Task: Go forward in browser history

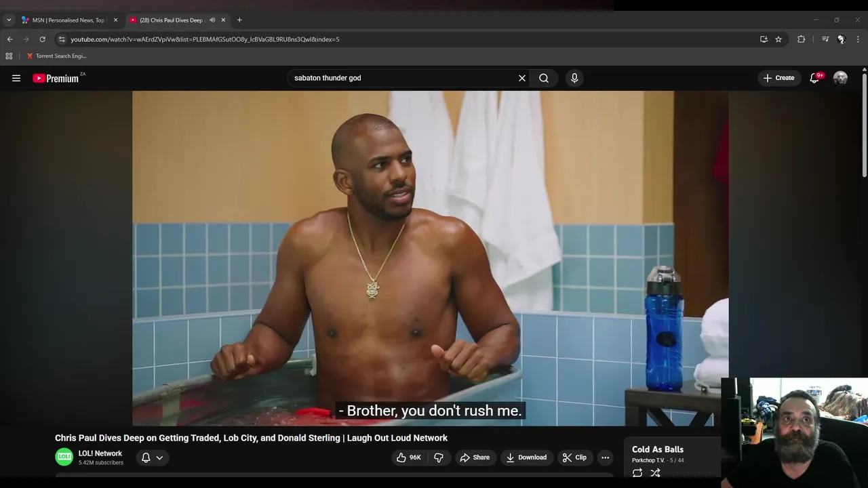Action: [26, 39]
